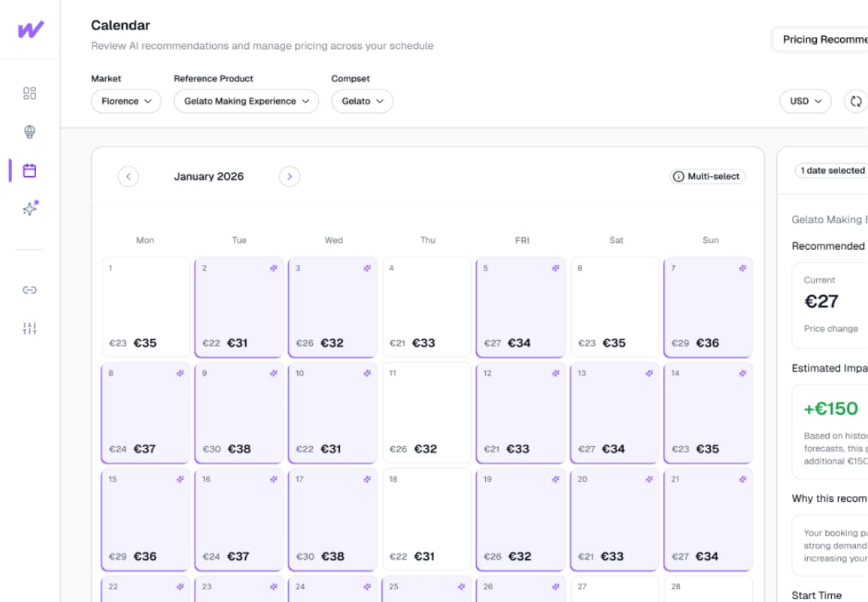Go to next month arrow
Viewport: 868px width, 602px height.
290,177
